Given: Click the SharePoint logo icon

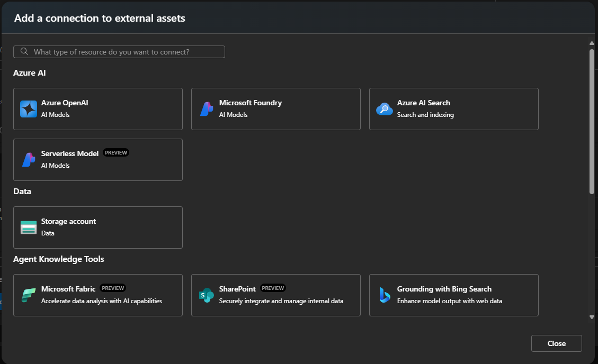Looking at the screenshot, I should tap(206, 295).
